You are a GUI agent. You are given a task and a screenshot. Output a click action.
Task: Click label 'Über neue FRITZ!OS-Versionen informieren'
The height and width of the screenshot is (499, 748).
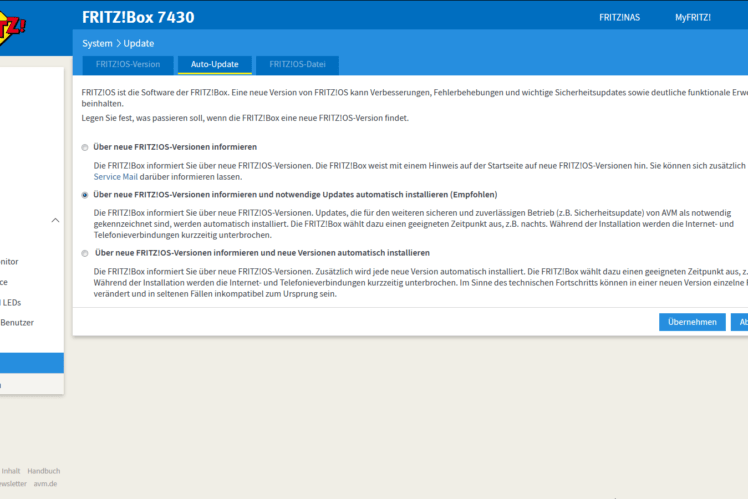[x=175, y=147]
